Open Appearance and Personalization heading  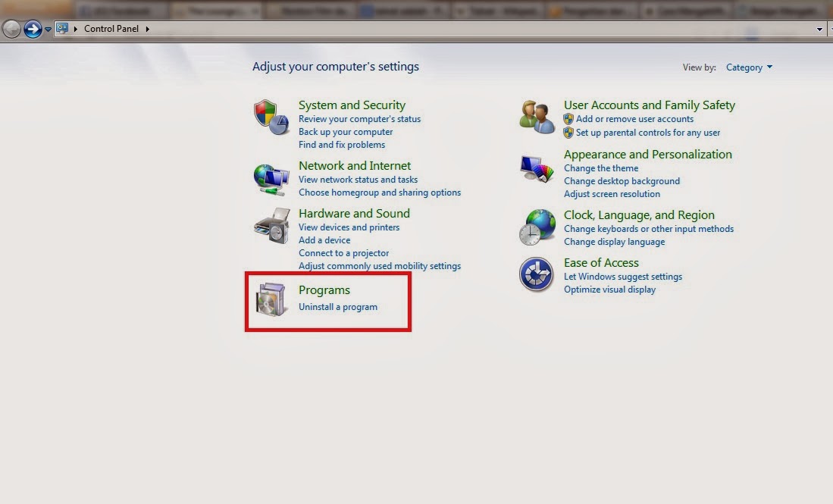pos(647,155)
